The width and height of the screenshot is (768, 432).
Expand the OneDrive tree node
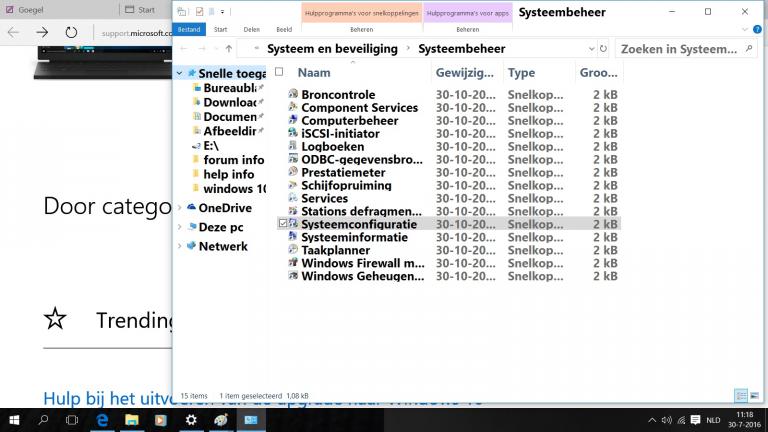click(180, 208)
